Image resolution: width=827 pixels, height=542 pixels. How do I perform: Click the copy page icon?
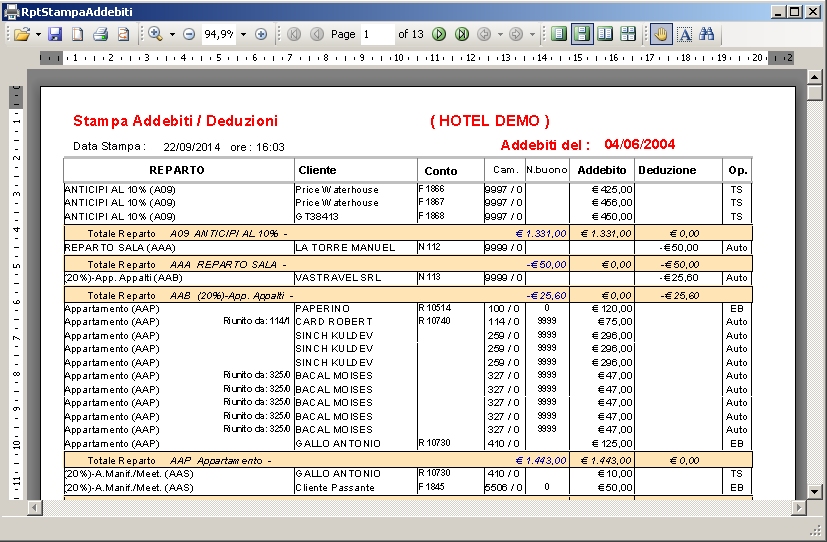pyautogui.click(x=78, y=34)
